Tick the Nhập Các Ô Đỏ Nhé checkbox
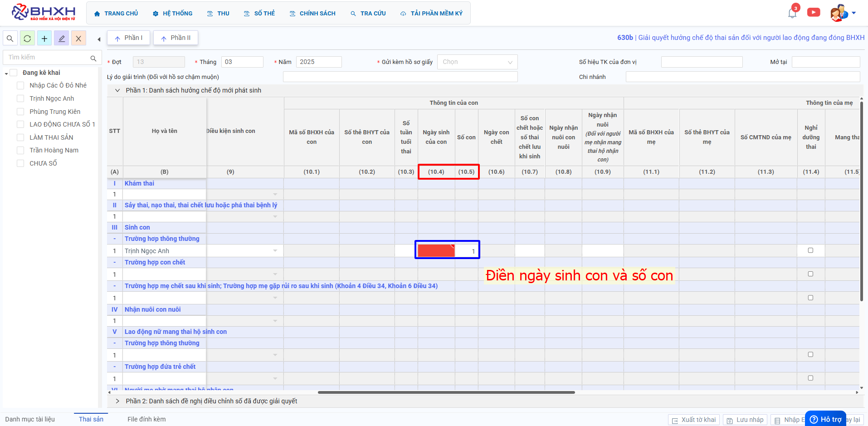 click(x=20, y=85)
